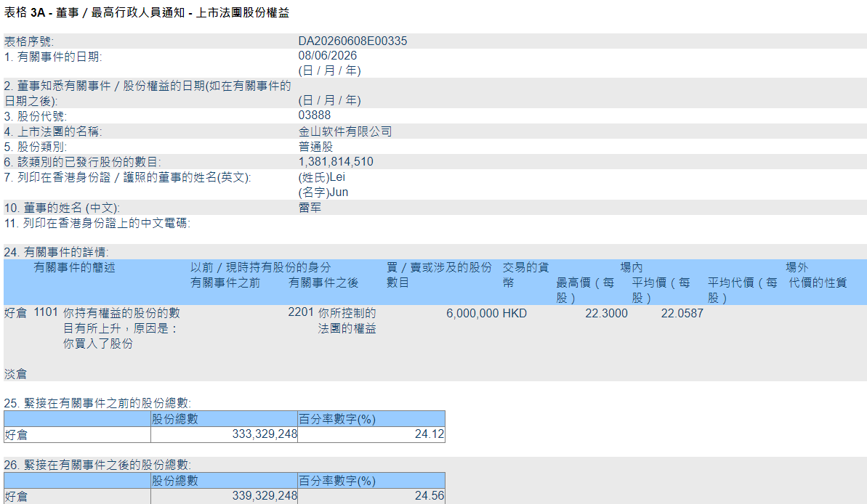
Task: Select the share total 333,329,248
Action: click(265, 434)
